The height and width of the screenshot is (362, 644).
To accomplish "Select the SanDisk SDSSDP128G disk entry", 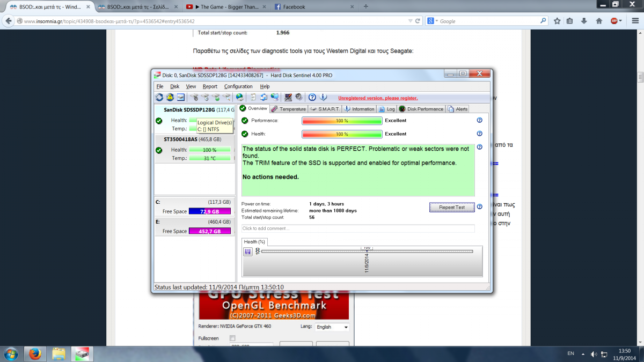I will [x=194, y=119].
